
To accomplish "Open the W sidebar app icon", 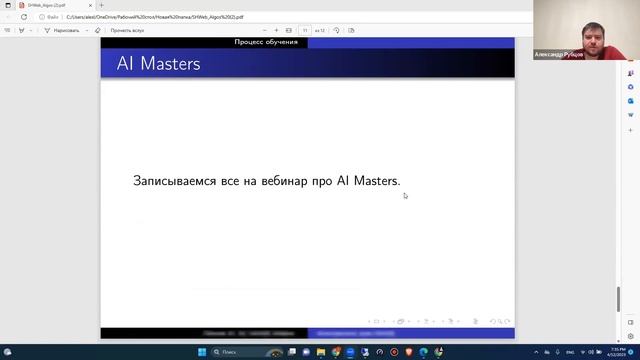I will click(x=631, y=115).
